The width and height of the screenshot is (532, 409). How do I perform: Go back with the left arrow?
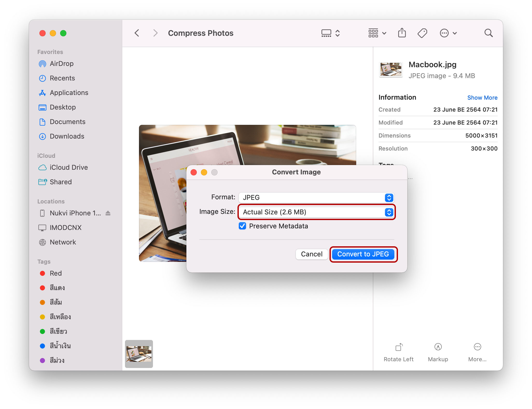tap(137, 33)
